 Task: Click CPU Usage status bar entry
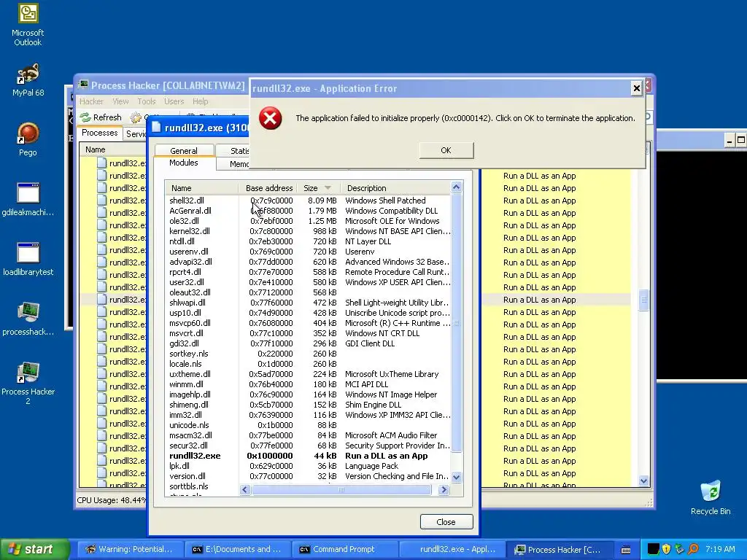[x=112, y=500]
